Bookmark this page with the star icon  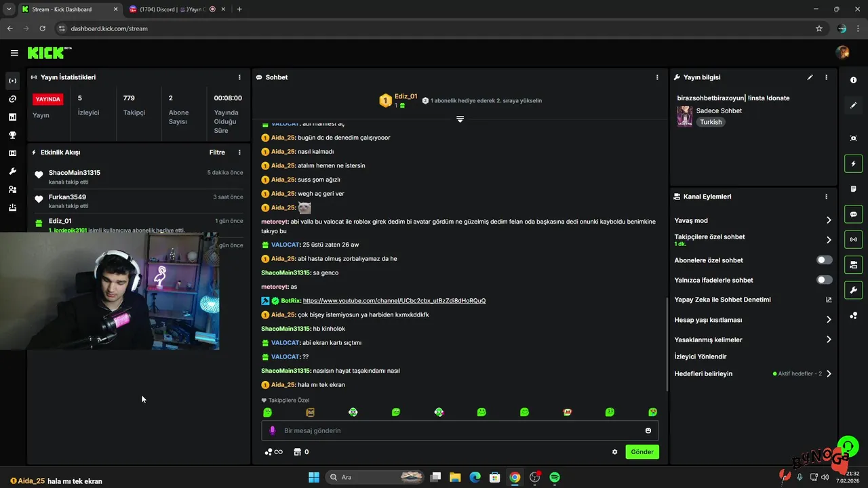click(819, 28)
